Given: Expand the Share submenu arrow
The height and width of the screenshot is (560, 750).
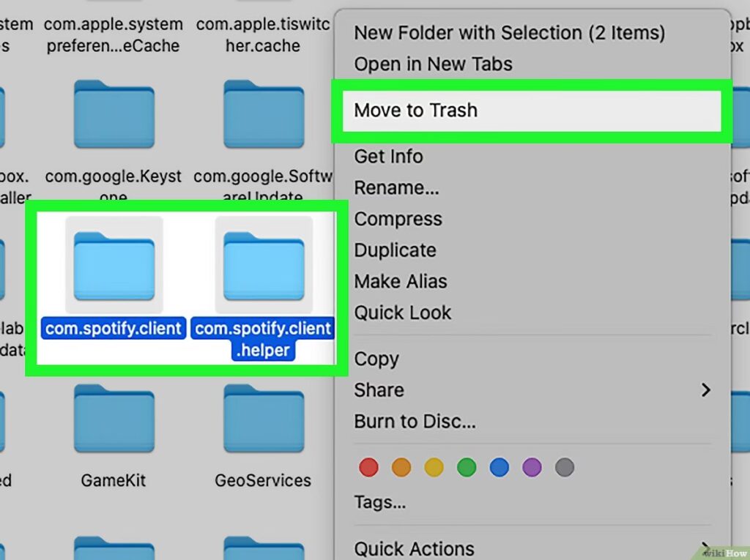Looking at the screenshot, I should pos(705,390).
